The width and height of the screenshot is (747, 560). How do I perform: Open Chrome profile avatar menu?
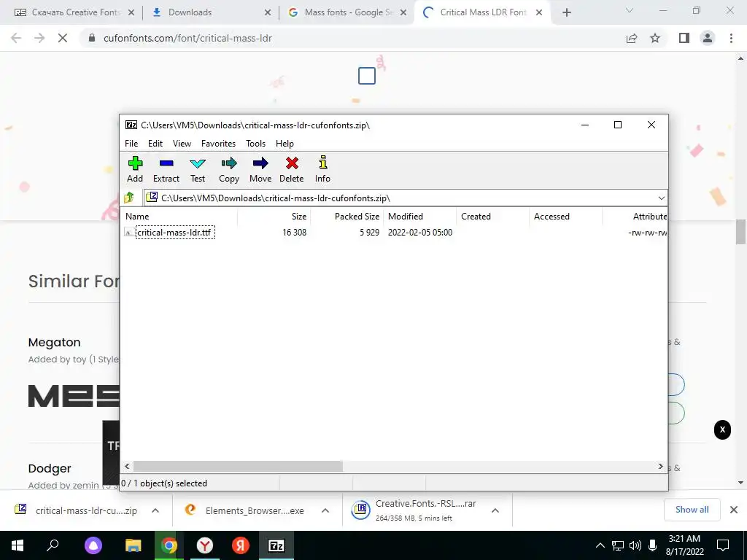(708, 38)
